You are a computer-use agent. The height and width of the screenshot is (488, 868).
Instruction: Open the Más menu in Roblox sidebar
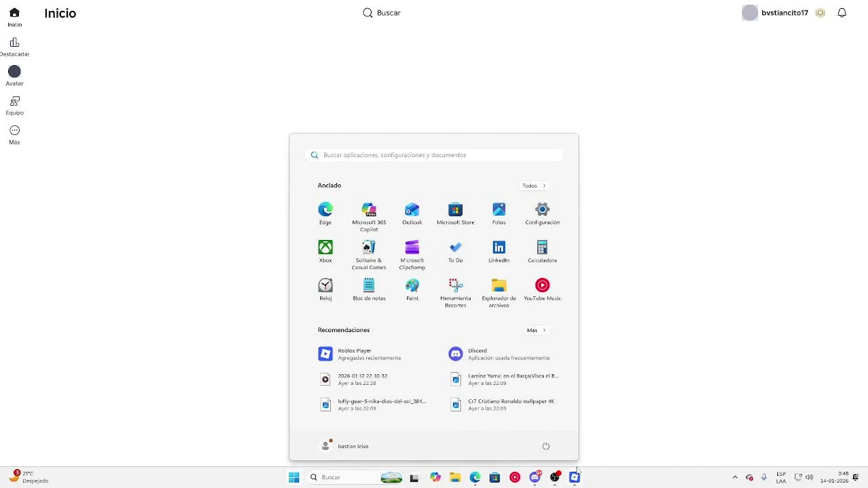(14, 135)
